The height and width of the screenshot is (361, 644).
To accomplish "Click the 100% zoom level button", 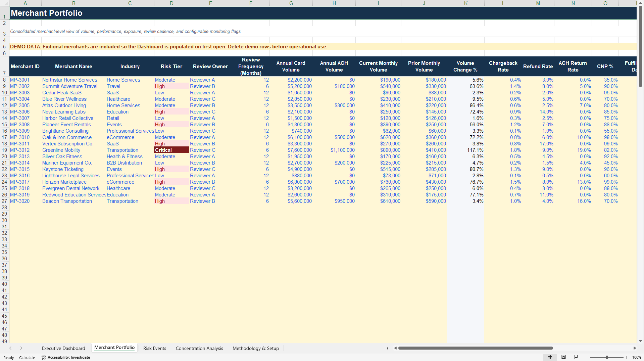I will (637, 357).
